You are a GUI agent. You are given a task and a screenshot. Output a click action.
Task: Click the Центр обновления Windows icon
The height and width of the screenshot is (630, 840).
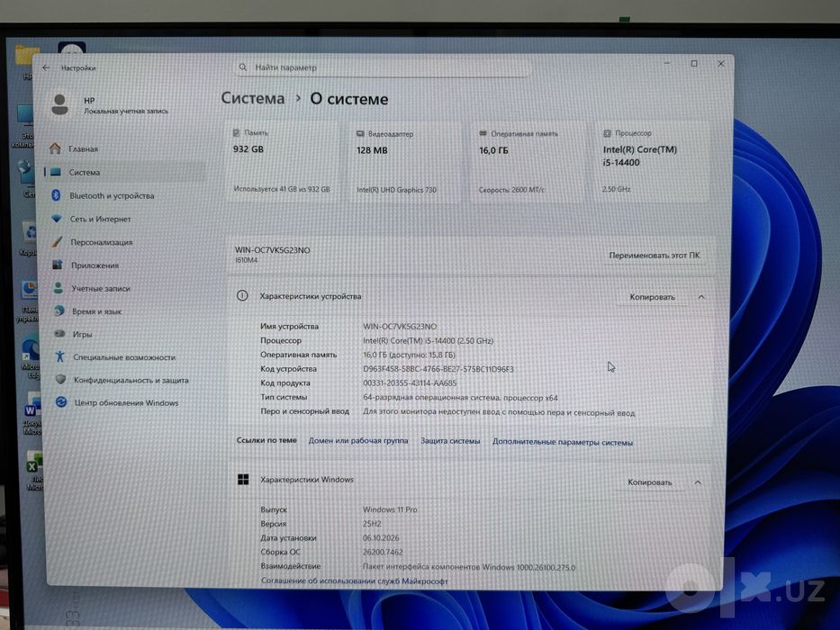tap(61, 401)
